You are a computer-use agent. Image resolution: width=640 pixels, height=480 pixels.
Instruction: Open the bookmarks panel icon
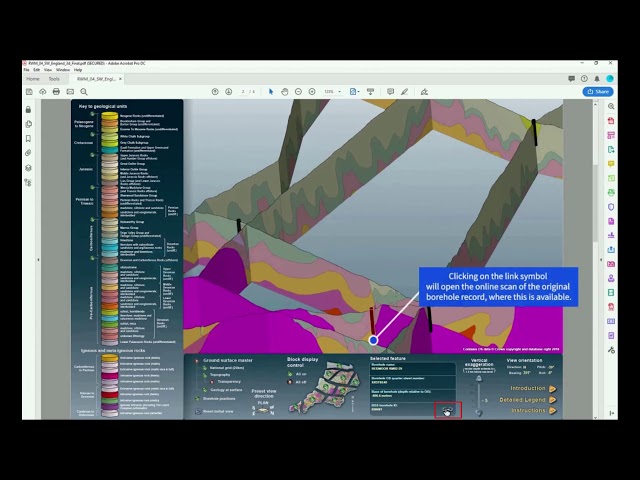[x=28, y=139]
